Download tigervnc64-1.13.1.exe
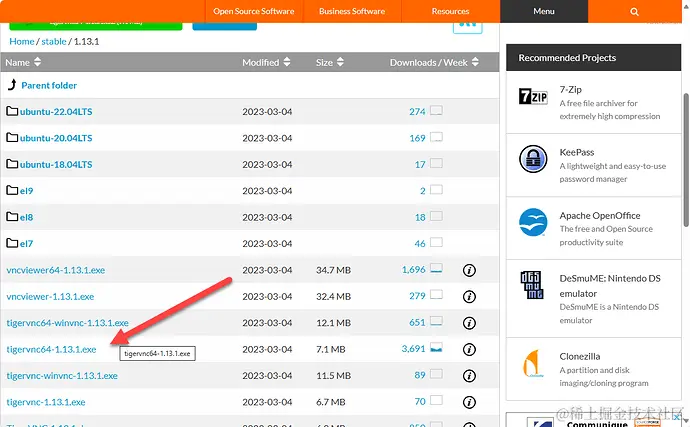690x427 pixels. pos(51,350)
